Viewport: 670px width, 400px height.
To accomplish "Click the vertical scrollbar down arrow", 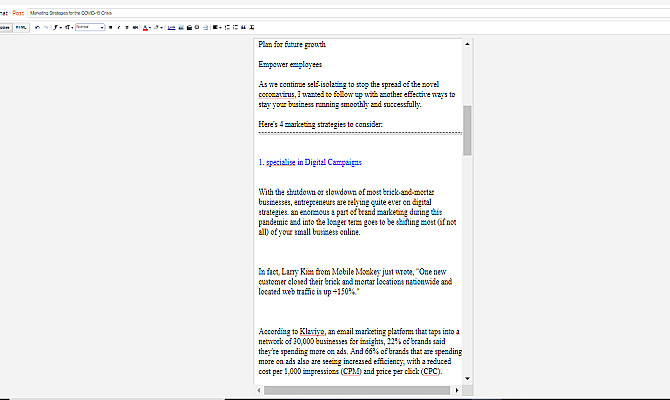I will point(467,379).
